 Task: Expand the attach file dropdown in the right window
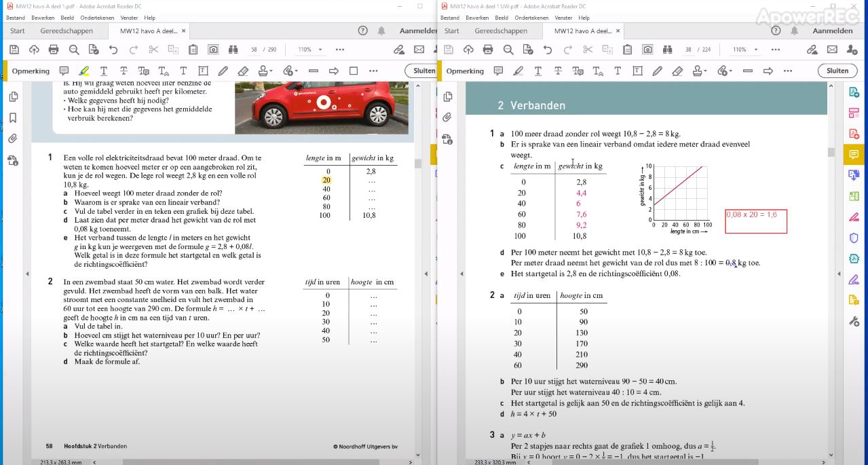coord(730,71)
